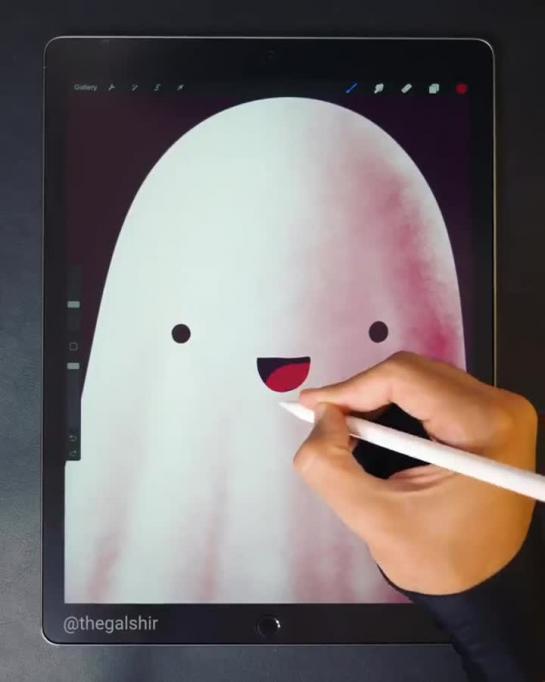The image size is (545, 682).
Task: Tap the square Modify button on sidebar
Action: coord(74,346)
